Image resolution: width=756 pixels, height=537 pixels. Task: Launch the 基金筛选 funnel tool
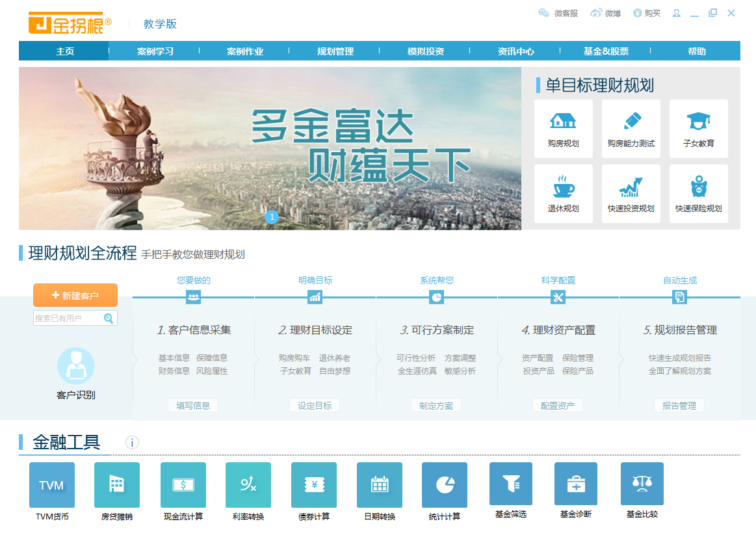click(x=511, y=484)
